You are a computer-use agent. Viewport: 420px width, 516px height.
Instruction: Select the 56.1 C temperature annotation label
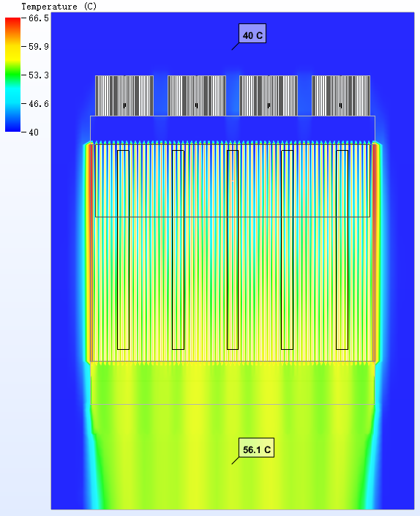tap(256, 447)
